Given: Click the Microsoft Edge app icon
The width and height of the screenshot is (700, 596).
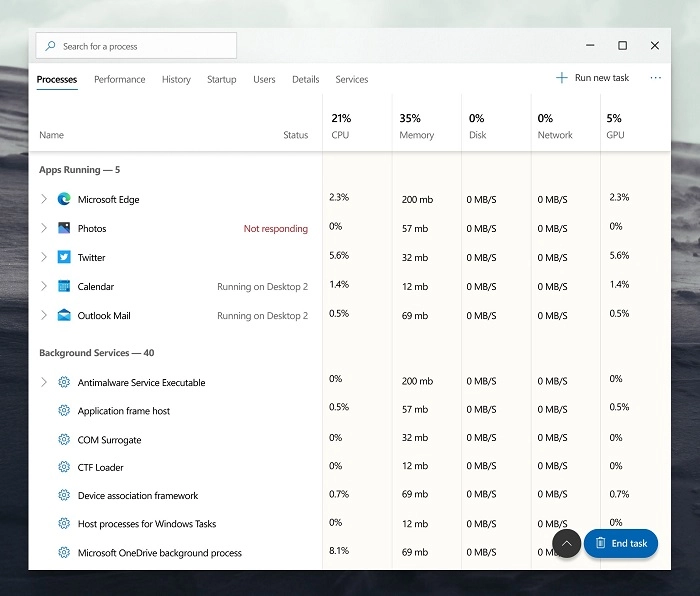Looking at the screenshot, I should (64, 199).
